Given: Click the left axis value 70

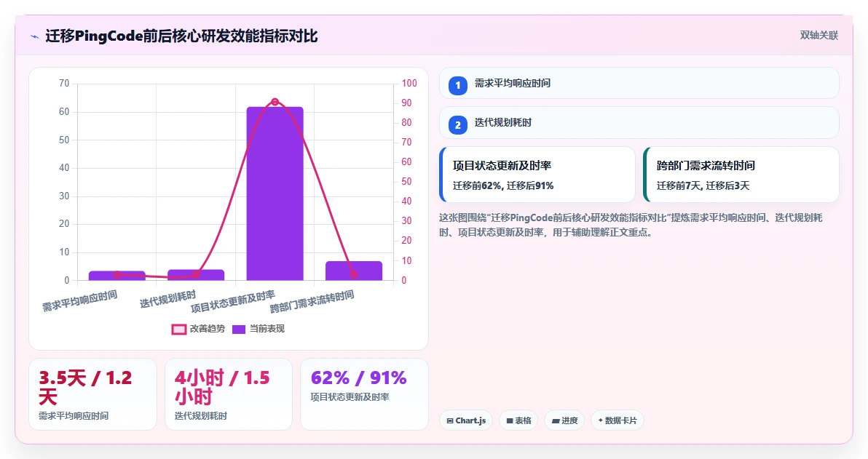Looking at the screenshot, I should [64, 84].
